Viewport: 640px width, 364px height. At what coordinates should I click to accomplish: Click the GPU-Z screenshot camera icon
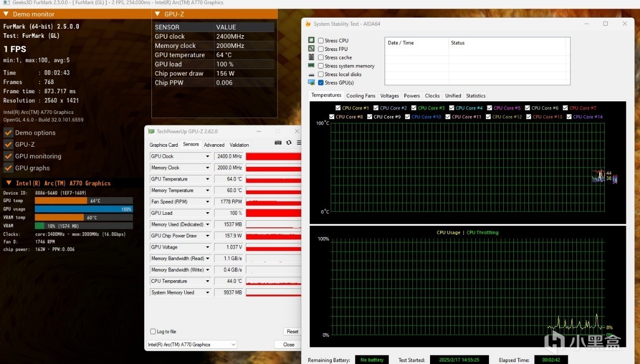tap(278, 143)
